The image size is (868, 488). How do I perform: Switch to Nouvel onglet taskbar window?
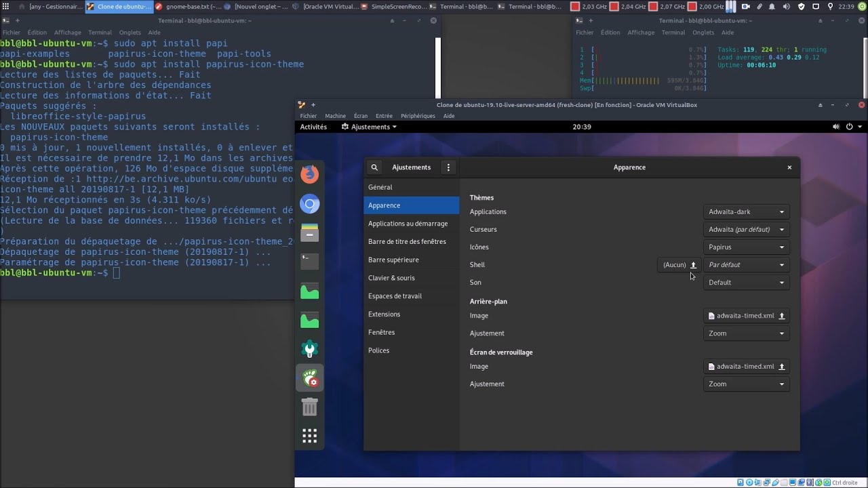coord(257,7)
